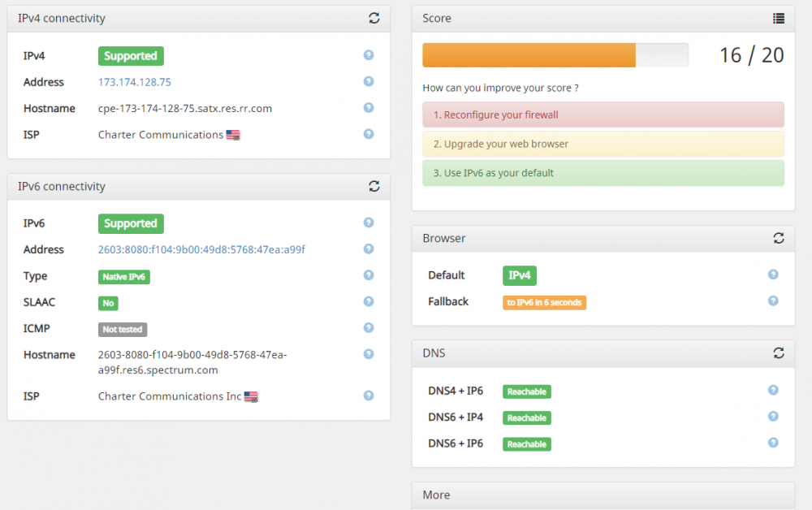Click the IPv6 address link
This screenshot has width=812, height=510.
pyautogui.click(x=201, y=249)
